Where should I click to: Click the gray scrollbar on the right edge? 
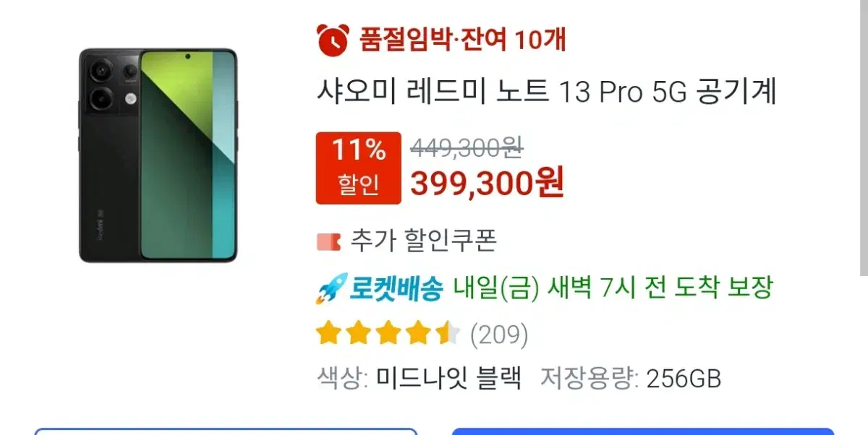click(864, 137)
